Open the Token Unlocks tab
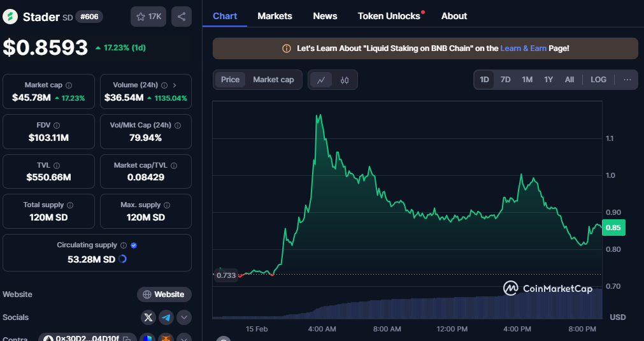The width and height of the screenshot is (644, 341). [x=389, y=16]
